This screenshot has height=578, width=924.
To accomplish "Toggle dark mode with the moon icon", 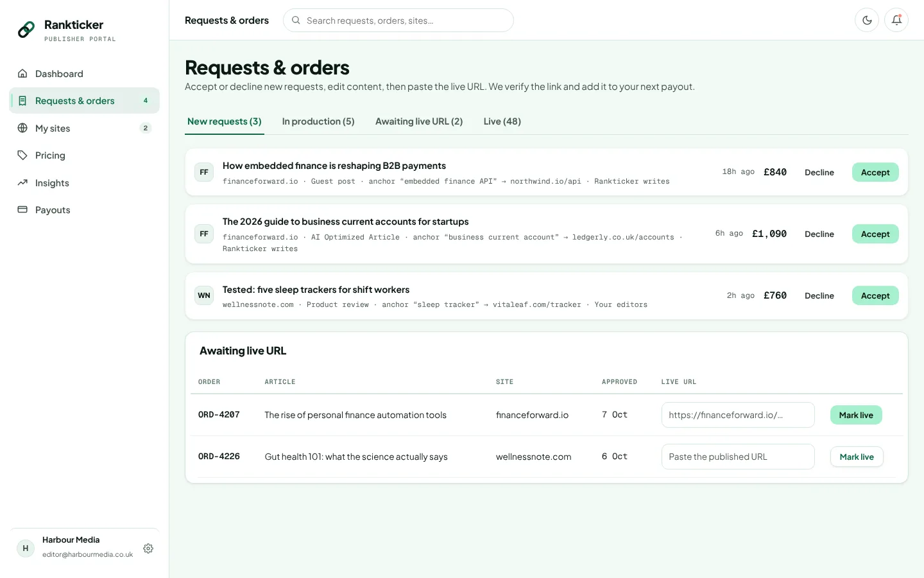I will coord(867,20).
